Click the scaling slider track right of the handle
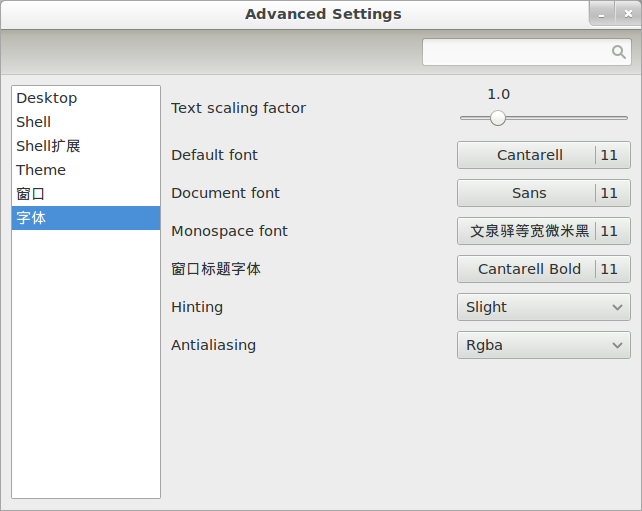The height and width of the screenshot is (511, 642). tap(570, 118)
